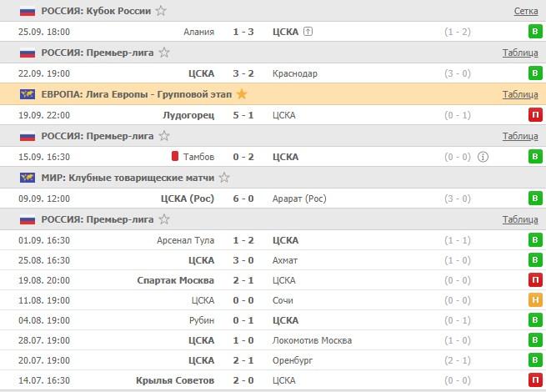Viewport: 546px width, 392px height.
Task: Click the Europe flag icon for Лига Европы
Action: point(27,94)
